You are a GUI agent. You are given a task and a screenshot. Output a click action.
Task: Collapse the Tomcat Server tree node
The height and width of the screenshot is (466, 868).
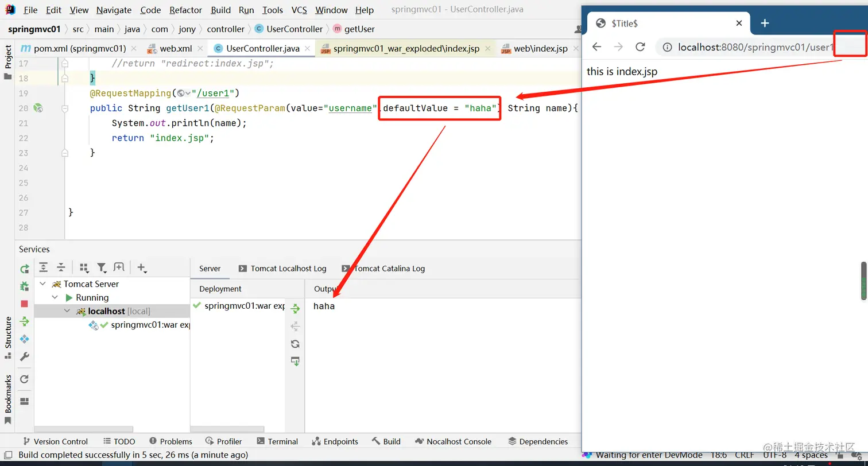click(x=43, y=284)
